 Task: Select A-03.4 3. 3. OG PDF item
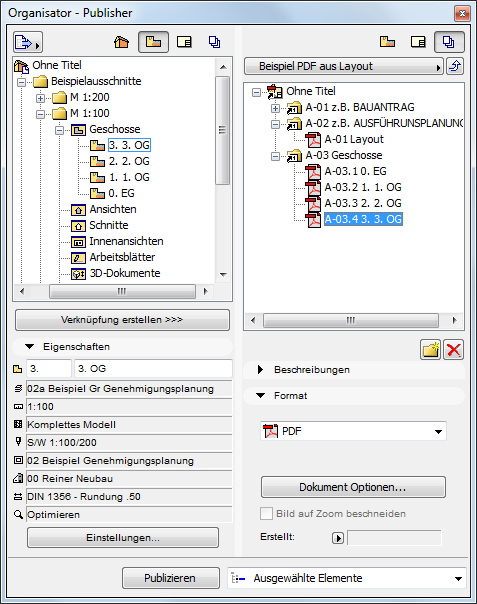click(x=363, y=219)
